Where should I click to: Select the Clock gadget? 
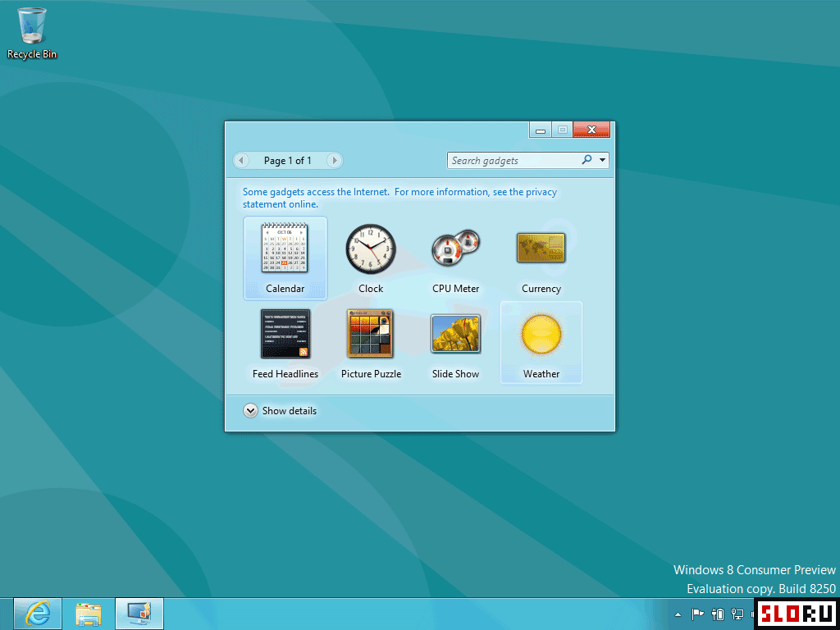click(x=371, y=258)
